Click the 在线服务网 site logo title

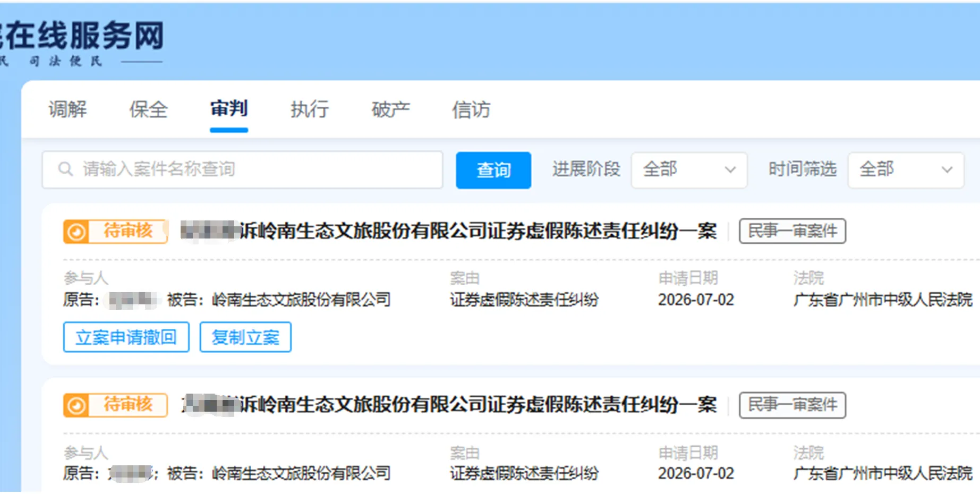click(x=82, y=36)
